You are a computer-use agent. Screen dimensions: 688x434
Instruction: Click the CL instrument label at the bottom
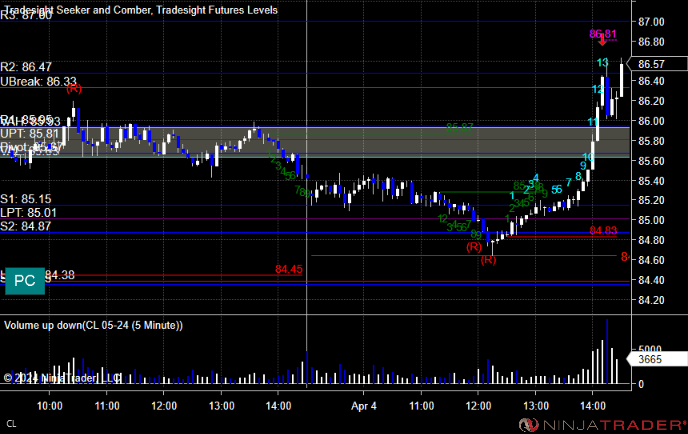point(11,424)
